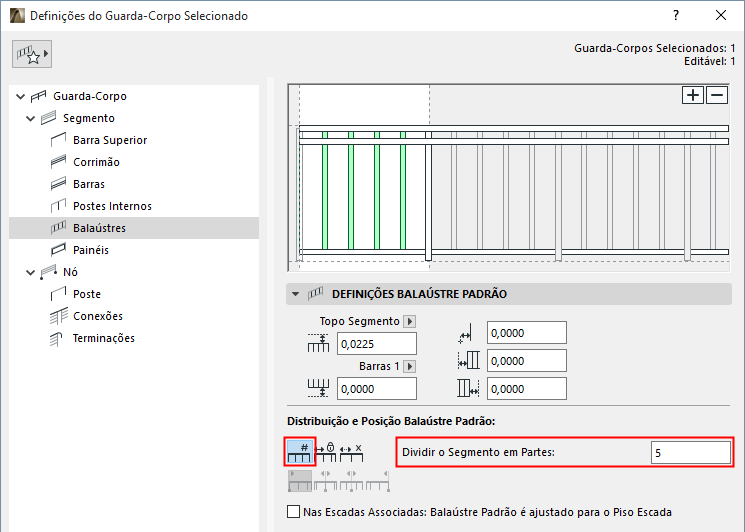Select Terminações in the tree
This screenshot has width=745, height=532.
point(104,338)
